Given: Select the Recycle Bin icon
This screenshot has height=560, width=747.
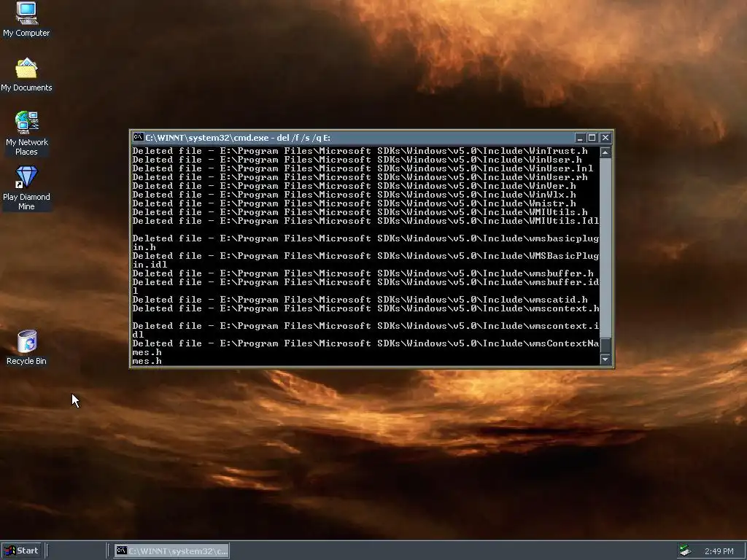Looking at the screenshot, I should (x=26, y=348).
